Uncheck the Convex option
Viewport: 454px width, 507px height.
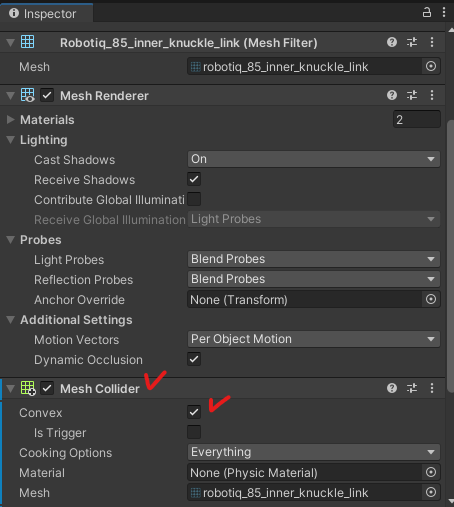point(194,412)
